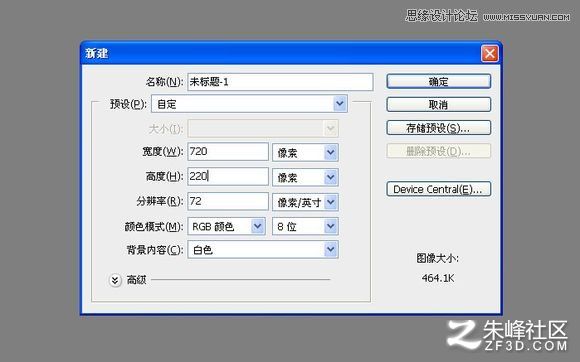
Task: Open the 8 位 bit depth dropdown
Action: point(305,226)
